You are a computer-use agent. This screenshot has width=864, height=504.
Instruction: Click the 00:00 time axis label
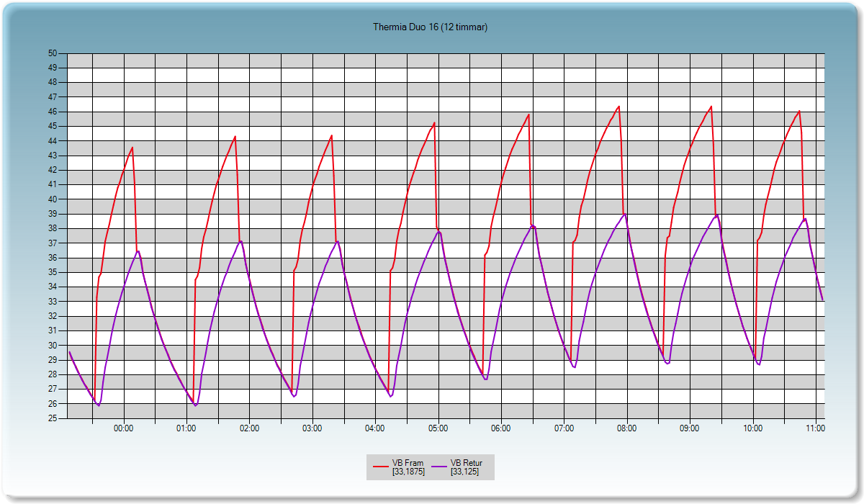pyautogui.click(x=124, y=428)
